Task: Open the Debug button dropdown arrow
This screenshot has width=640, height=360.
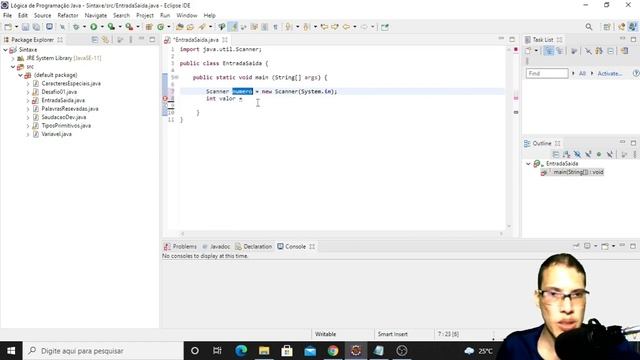Action: 84,27
